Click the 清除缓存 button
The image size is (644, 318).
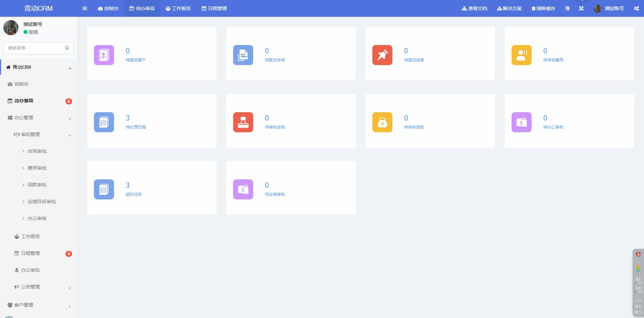(x=543, y=8)
